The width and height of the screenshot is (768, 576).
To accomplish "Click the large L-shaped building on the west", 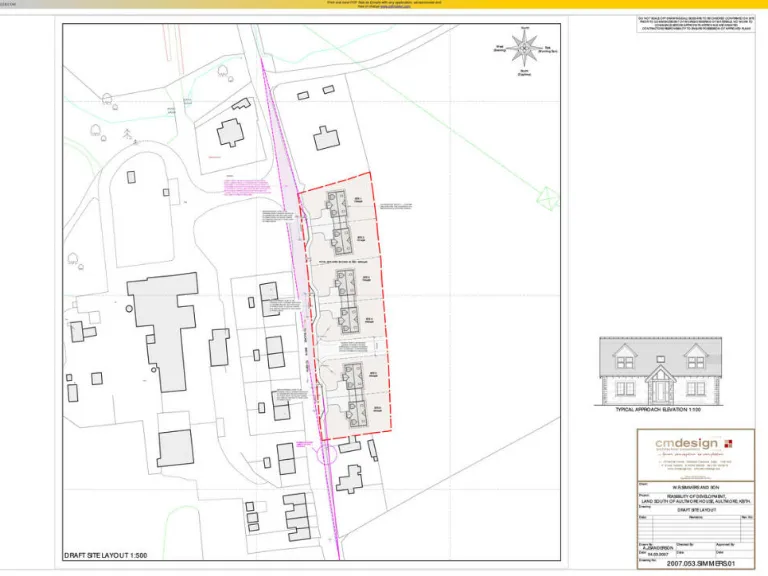I will point(161,330).
